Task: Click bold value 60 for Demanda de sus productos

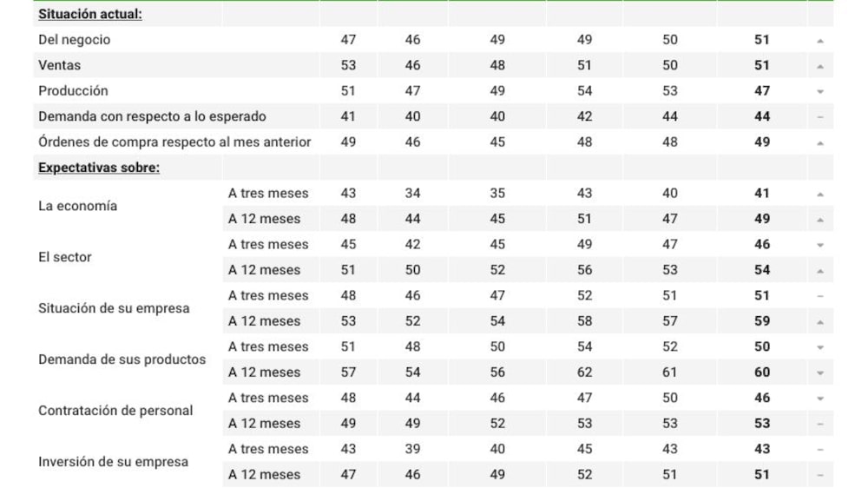Action: point(762,373)
